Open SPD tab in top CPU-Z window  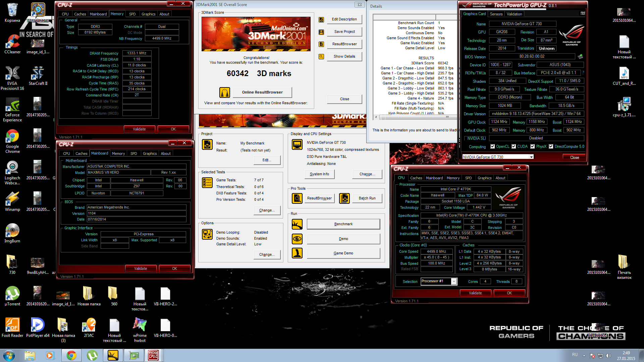pyautogui.click(x=132, y=14)
